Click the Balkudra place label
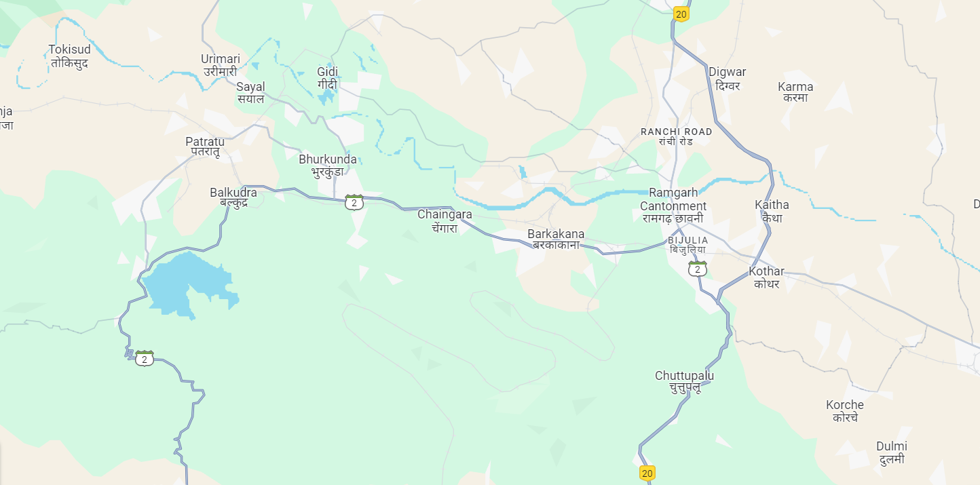 [233, 197]
